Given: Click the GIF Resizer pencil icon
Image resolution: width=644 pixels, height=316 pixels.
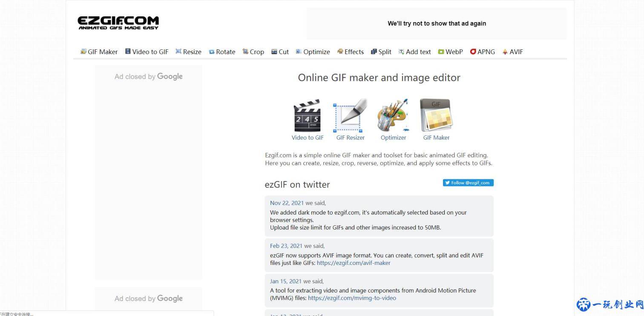Looking at the screenshot, I should tap(350, 115).
